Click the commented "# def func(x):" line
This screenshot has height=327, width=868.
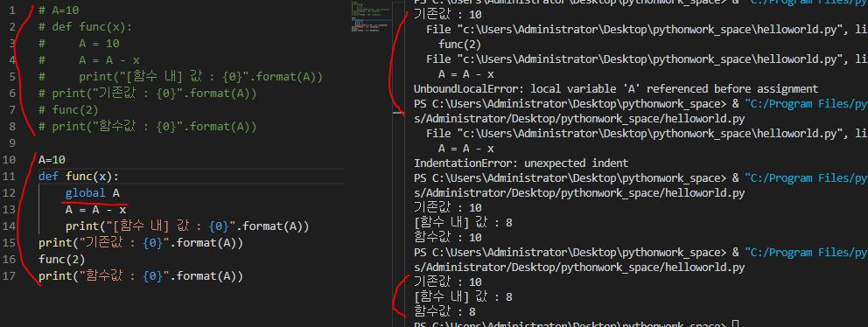click(x=85, y=26)
